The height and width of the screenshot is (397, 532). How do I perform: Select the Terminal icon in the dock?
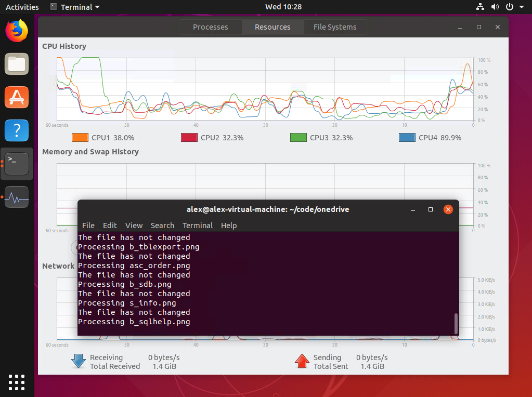pos(16,164)
